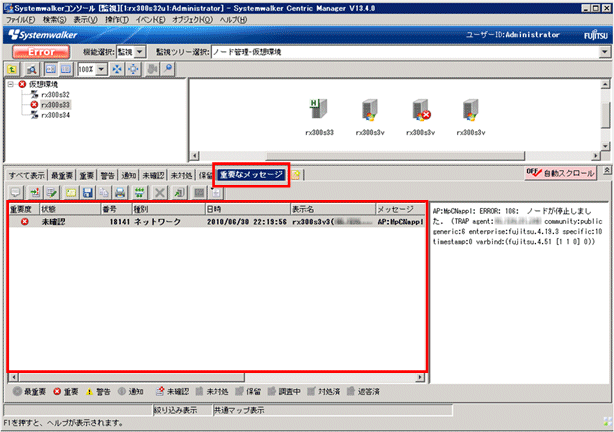This screenshot has width=614, height=432.
Task: Click the map pane down-scroll arrow
Action: click(x=605, y=146)
